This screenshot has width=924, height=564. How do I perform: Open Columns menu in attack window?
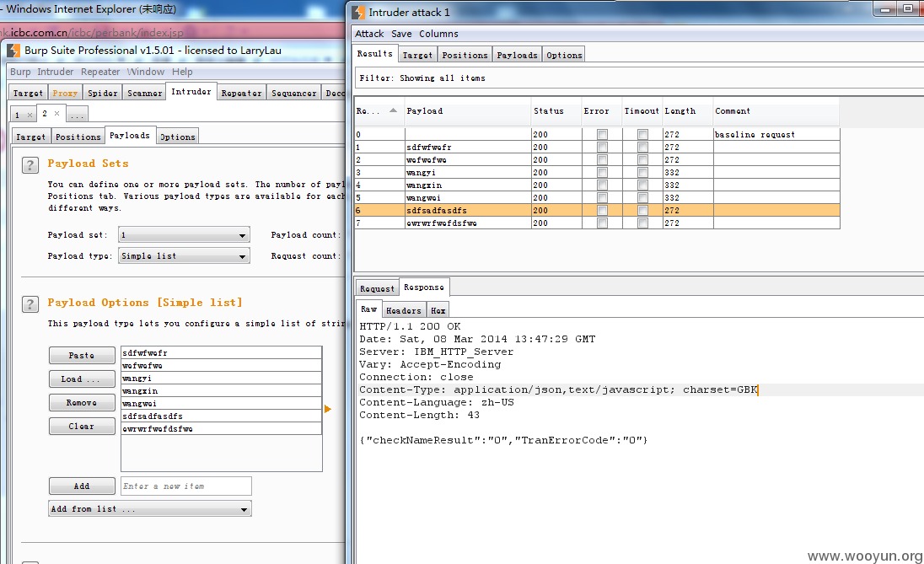pos(438,35)
